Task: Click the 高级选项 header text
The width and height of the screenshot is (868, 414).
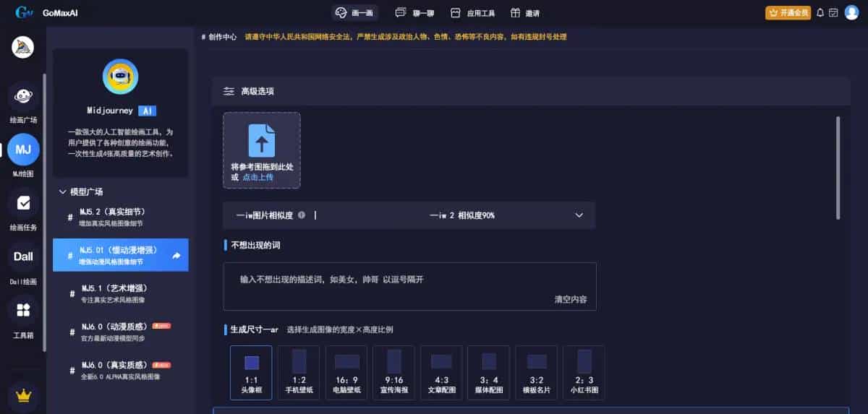Action: tap(258, 92)
